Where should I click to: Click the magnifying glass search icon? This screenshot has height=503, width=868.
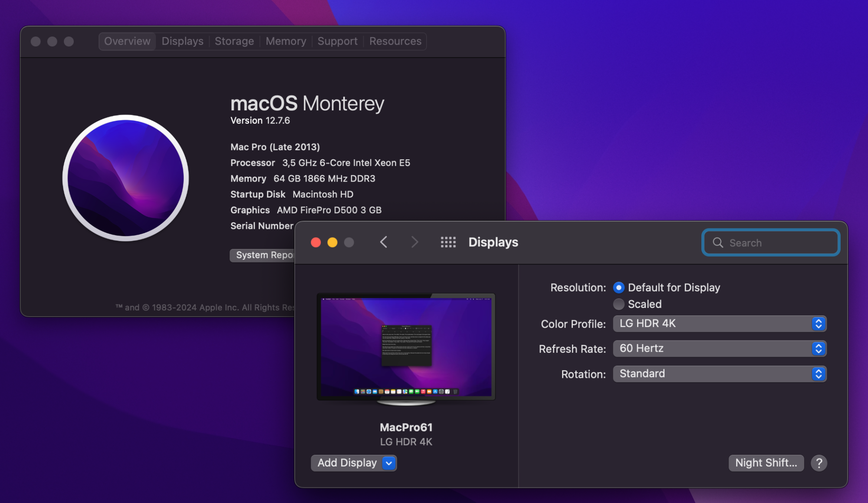(718, 243)
